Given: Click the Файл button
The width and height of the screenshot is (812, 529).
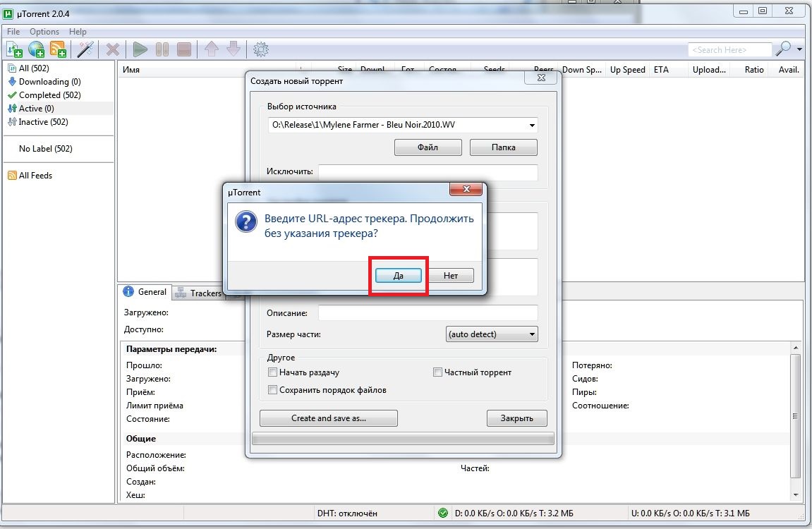Looking at the screenshot, I should pyautogui.click(x=428, y=147).
